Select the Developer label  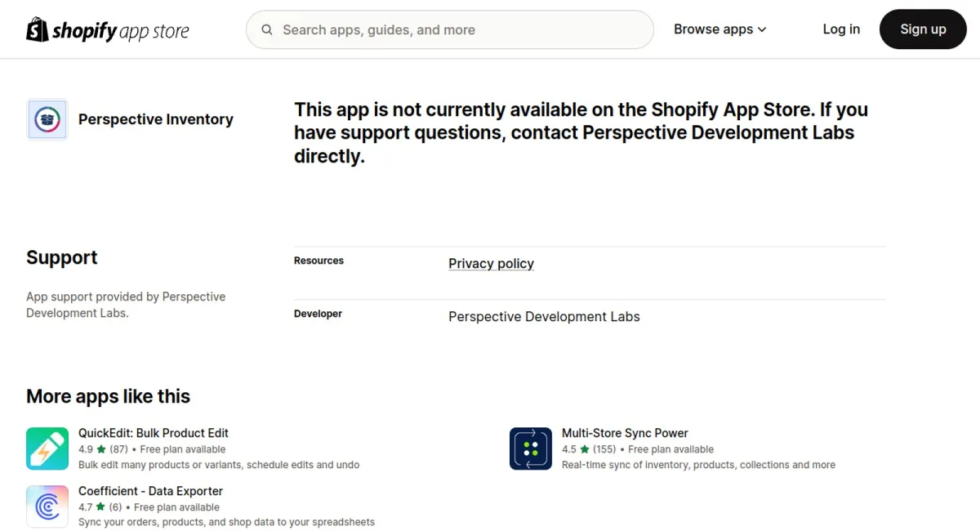coord(318,314)
